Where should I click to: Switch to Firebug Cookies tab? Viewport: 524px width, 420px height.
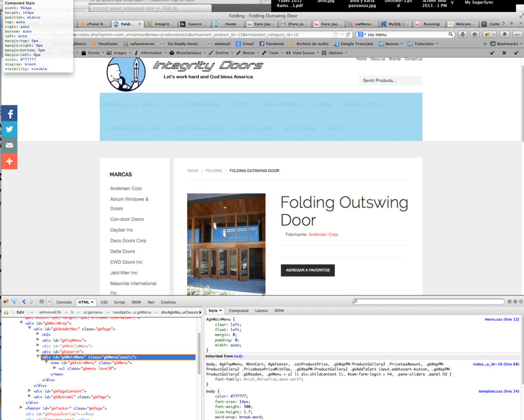click(168, 302)
